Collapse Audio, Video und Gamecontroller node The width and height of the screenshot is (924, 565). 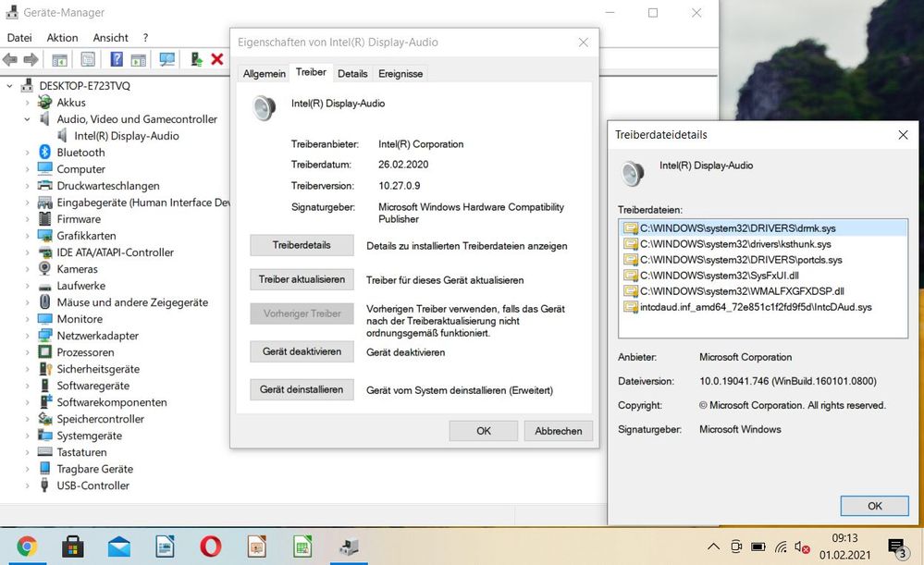(28, 119)
